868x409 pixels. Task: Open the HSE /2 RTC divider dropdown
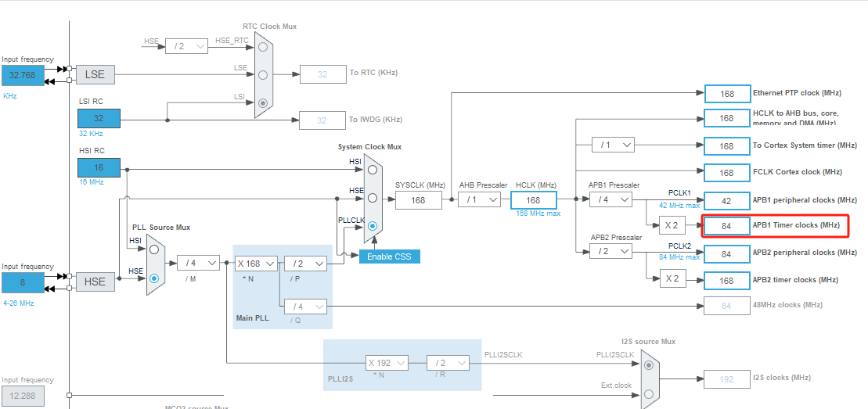[186, 46]
